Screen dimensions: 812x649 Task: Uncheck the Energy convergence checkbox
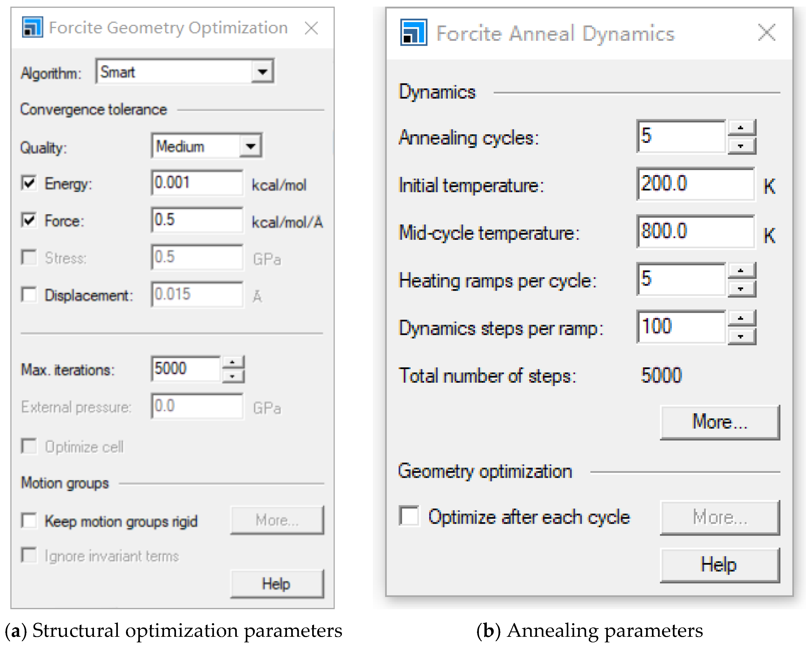point(29,183)
